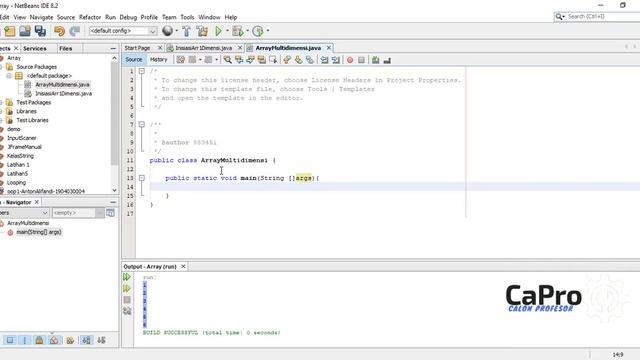Click the New Project toolbar icon

pyautogui.click(x=10, y=31)
